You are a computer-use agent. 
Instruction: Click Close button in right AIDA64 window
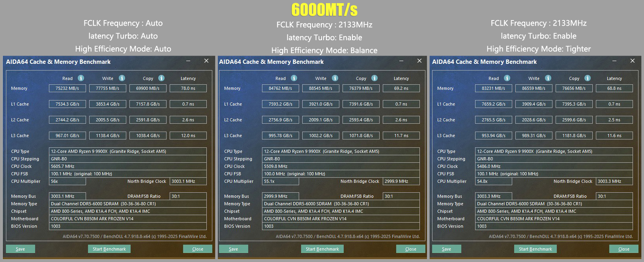click(x=624, y=249)
